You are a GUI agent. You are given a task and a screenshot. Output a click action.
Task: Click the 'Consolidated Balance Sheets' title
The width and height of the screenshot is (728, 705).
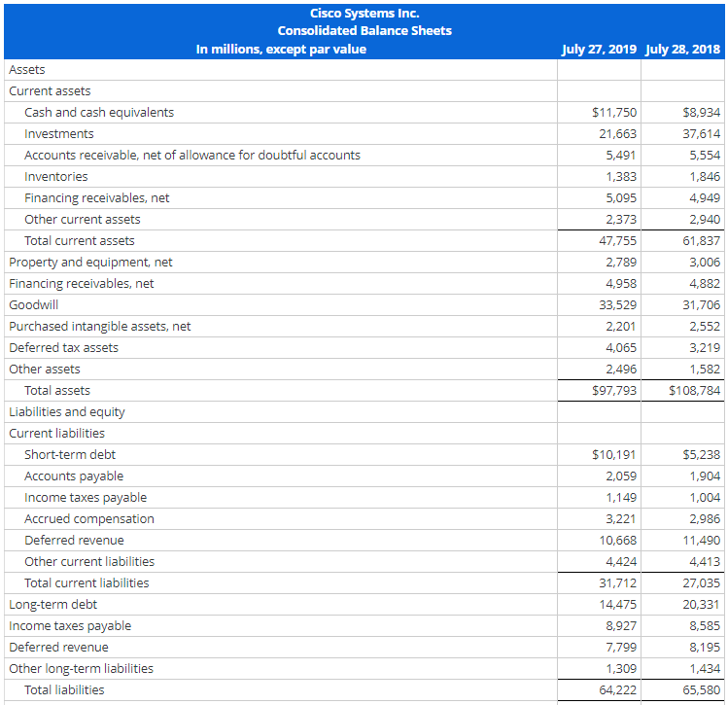(364, 31)
